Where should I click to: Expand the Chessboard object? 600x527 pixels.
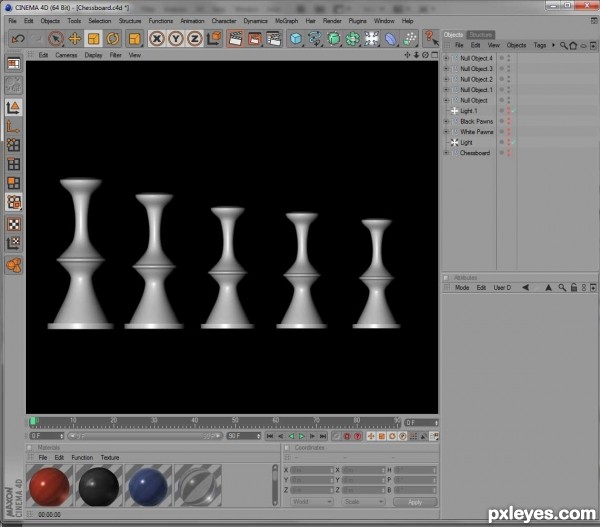446,153
